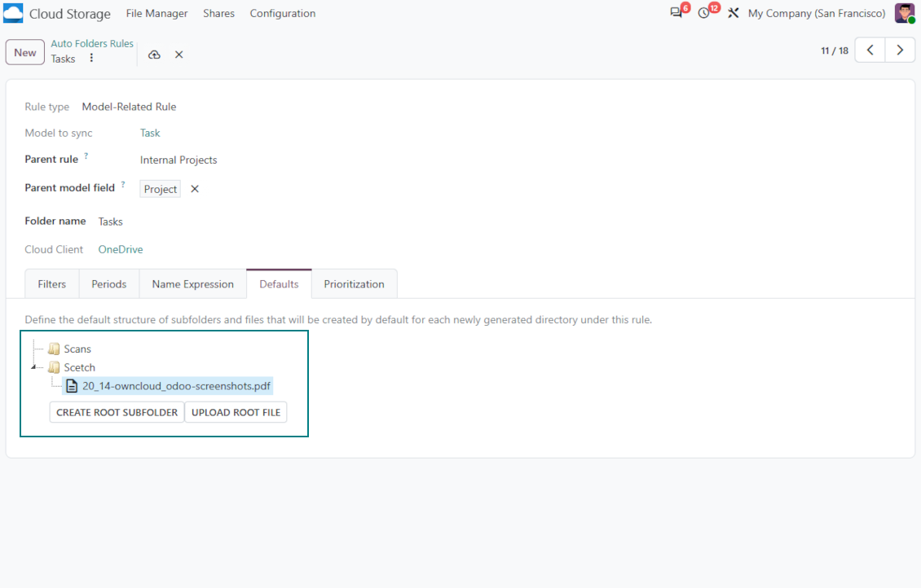Click the Project tag in Parent model field
921x588 pixels.
[161, 189]
